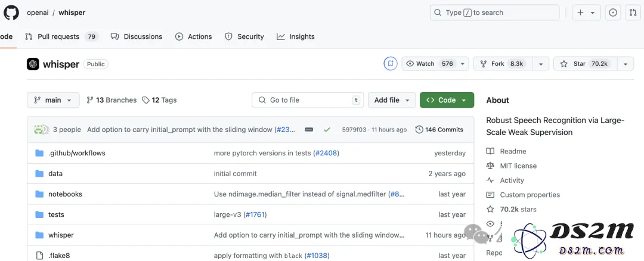Click the circular bookmark icon near Watch

[x=390, y=64]
